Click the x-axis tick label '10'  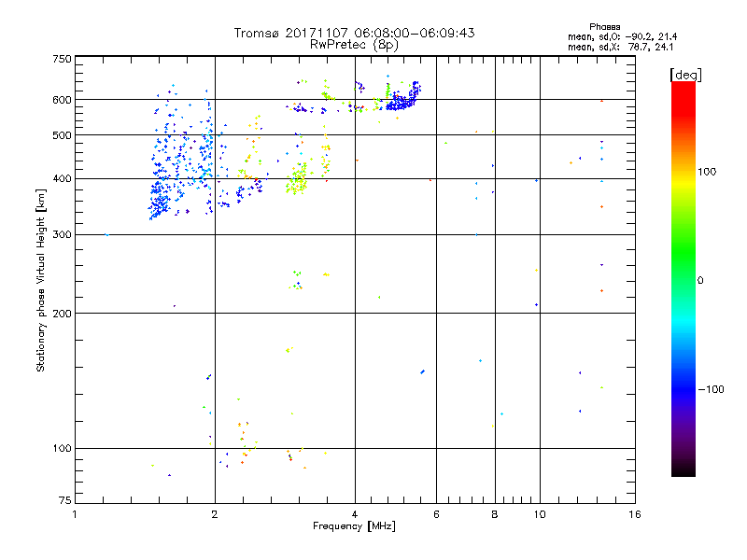pos(540,514)
